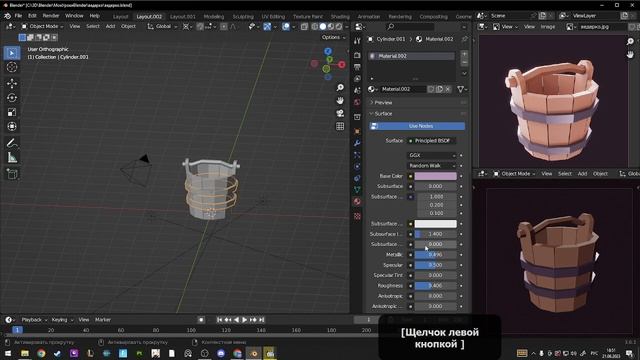Switch to the Modeling workspace tab
This screenshot has height=360, width=640.
214,17
